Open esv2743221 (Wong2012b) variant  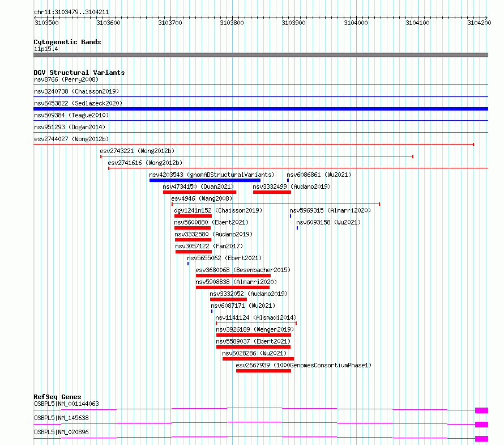point(137,151)
